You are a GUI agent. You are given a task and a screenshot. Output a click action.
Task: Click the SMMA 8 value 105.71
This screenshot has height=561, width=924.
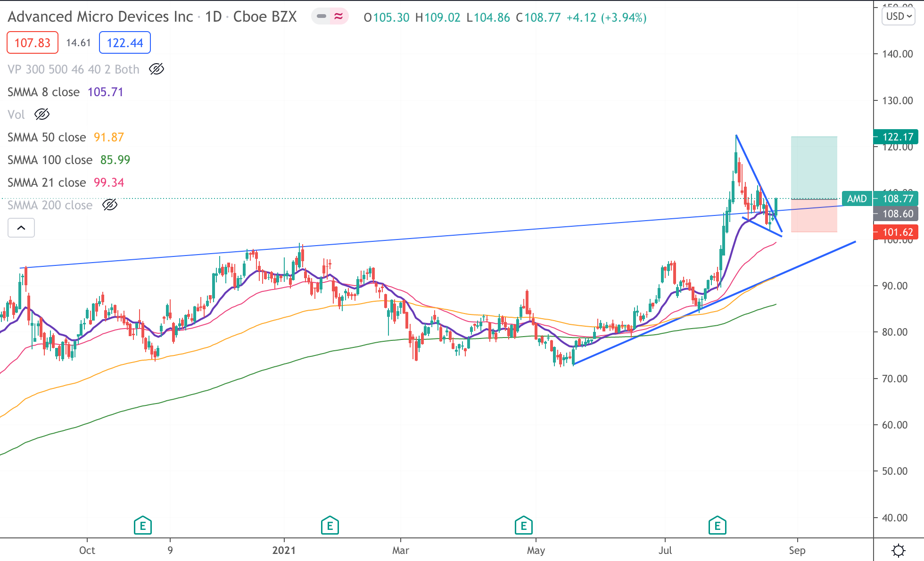[x=106, y=92]
